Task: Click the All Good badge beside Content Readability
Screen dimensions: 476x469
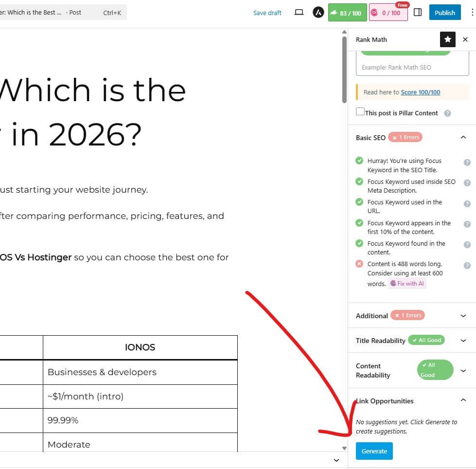Action: (x=435, y=370)
